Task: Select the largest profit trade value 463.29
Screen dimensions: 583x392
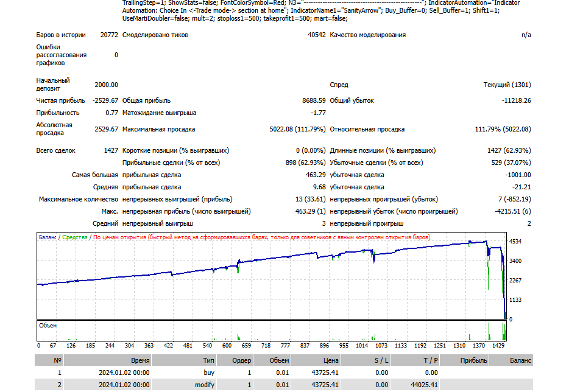Action: [x=316, y=175]
